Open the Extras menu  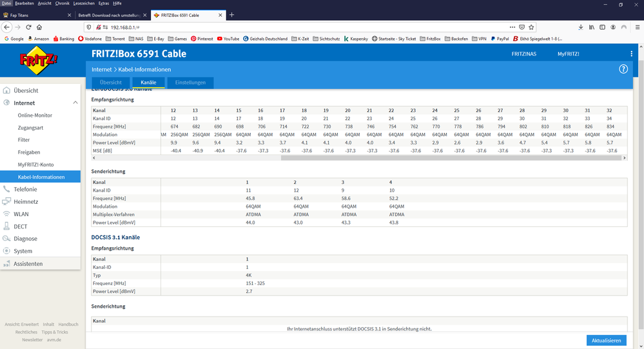[104, 3]
